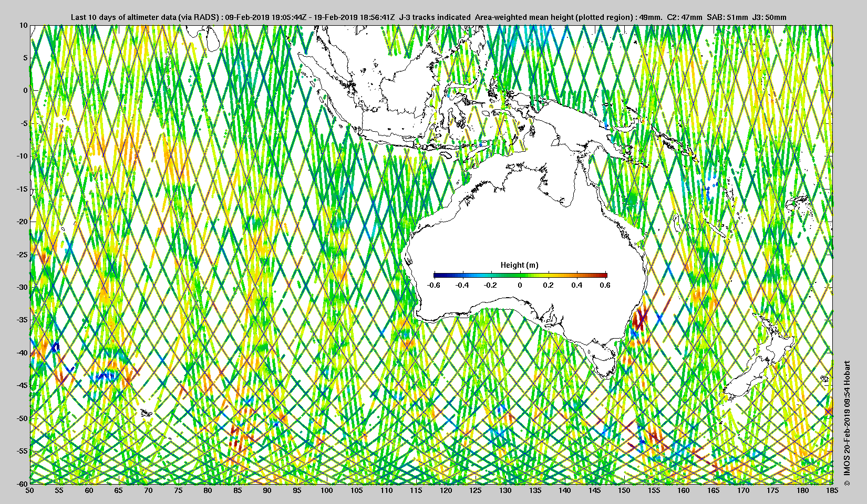
Task: Click the colorbar tick label '-0.6'
Action: (x=434, y=285)
